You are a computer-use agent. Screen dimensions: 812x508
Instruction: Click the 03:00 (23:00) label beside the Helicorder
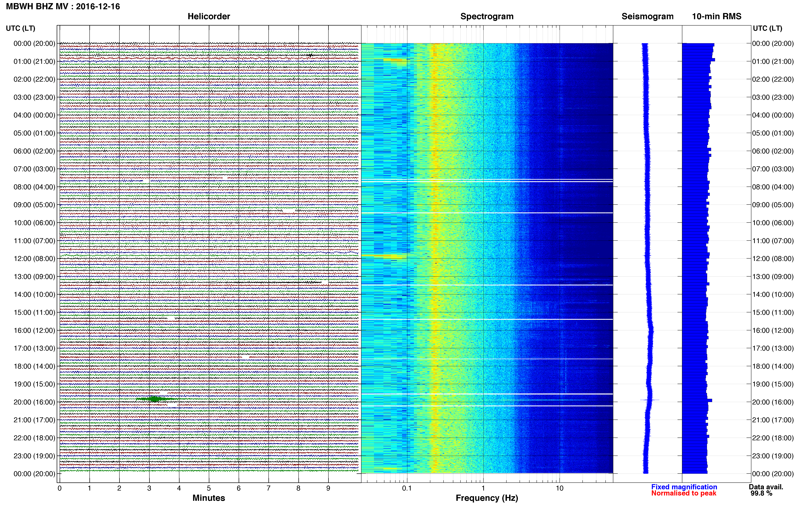coord(34,97)
